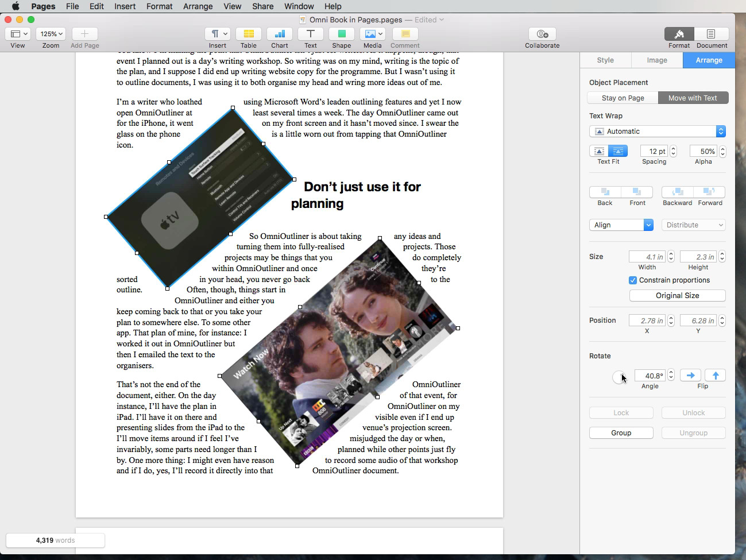Add a Comment via the toolbar icon
746x560 pixels.
(405, 34)
